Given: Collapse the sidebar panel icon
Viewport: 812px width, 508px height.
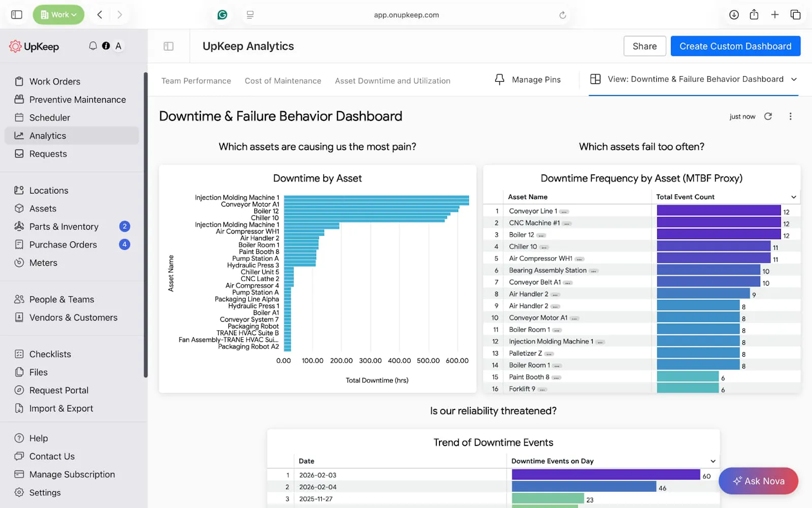Looking at the screenshot, I should point(168,46).
